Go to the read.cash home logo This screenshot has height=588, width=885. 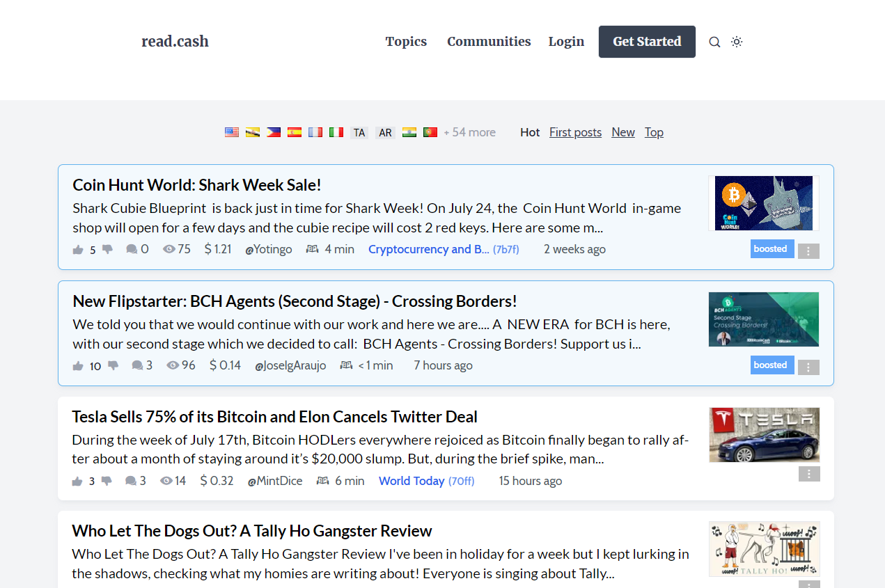[175, 42]
